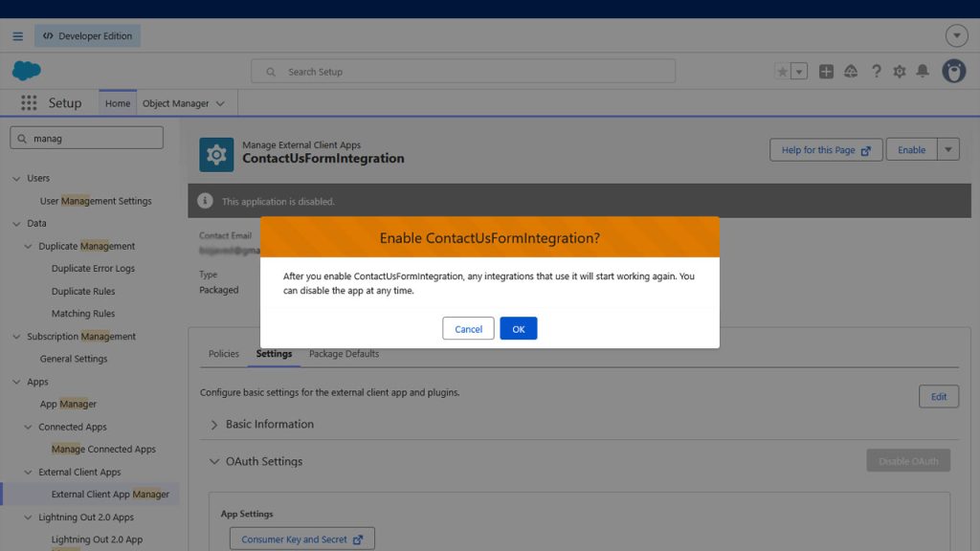Screen dimensions: 980x551
Task: Open the notifications bell icon
Action: [923, 71]
